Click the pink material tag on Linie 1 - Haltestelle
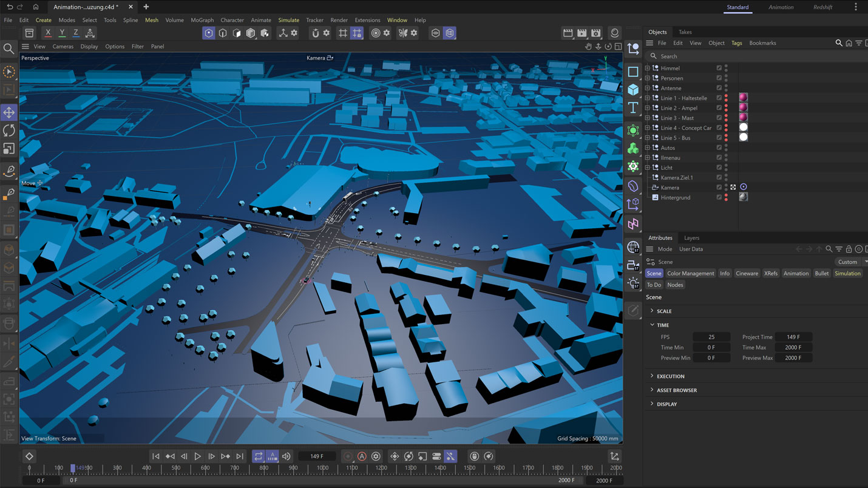 tap(743, 98)
